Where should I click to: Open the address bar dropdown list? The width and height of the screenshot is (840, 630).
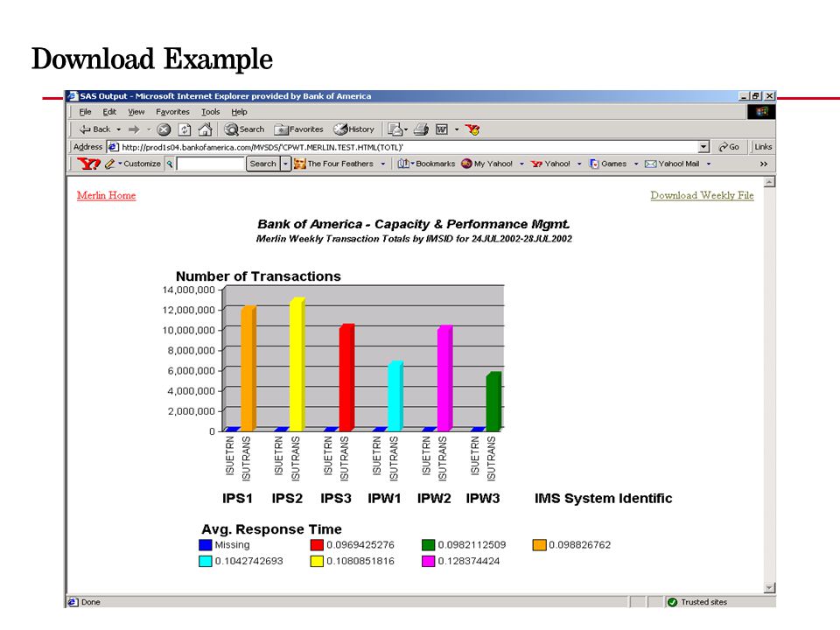703,147
